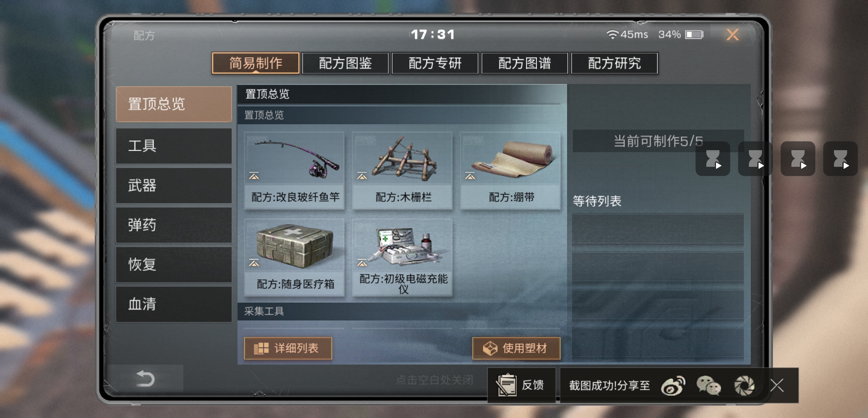This screenshot has width=868, height=418.
Task: Open the 配方研究 tab
Action: click(x=614, y=63)
